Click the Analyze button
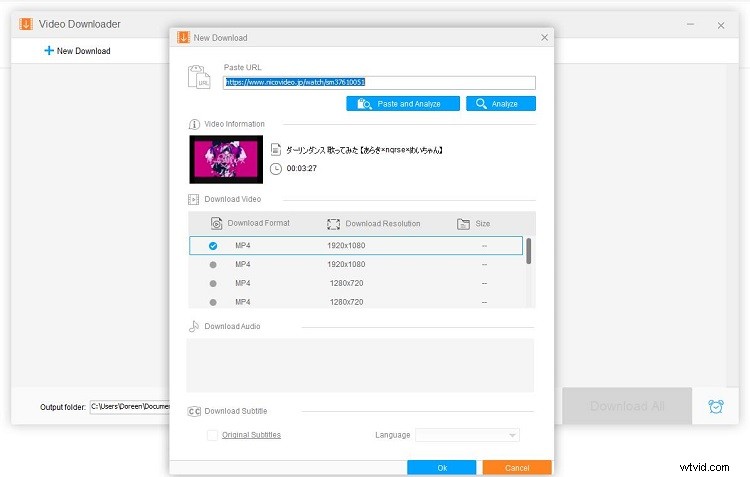750x477 pixels. tap(501, 104)
